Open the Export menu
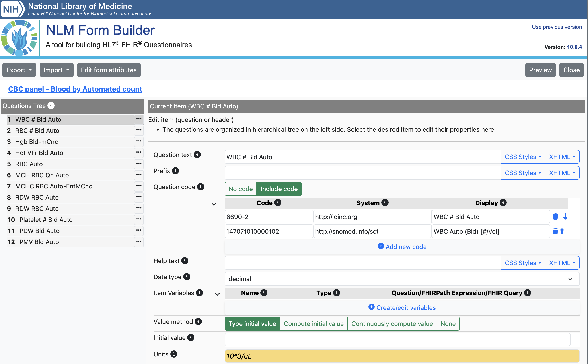The image size is (588, 364). [19, 70]
